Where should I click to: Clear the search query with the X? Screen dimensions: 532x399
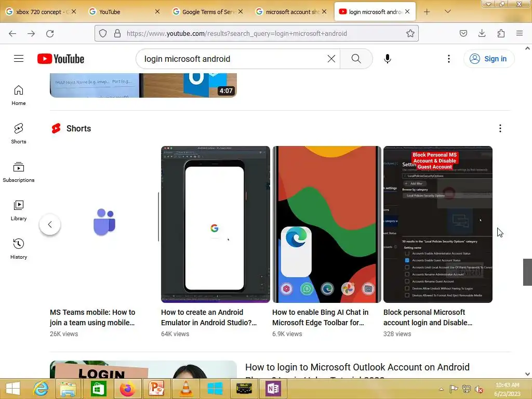pyautogui.click(x=331, y=59)
